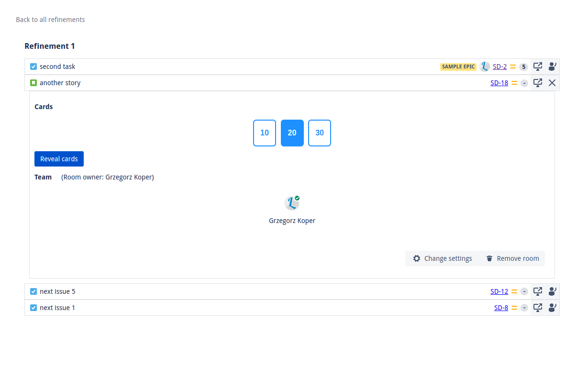Click the empty estimate badge on SD-12 row
Viewport: 588px width, 368px height.
tap(524, 292)
